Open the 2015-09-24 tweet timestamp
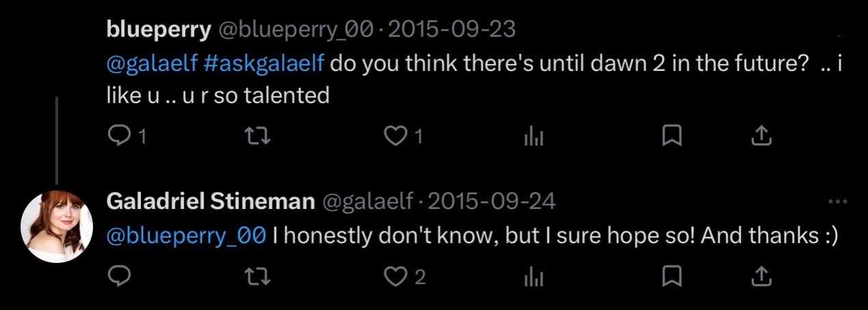Image resolution: width=868 pixels, height=310 pixels. point(492,201)
